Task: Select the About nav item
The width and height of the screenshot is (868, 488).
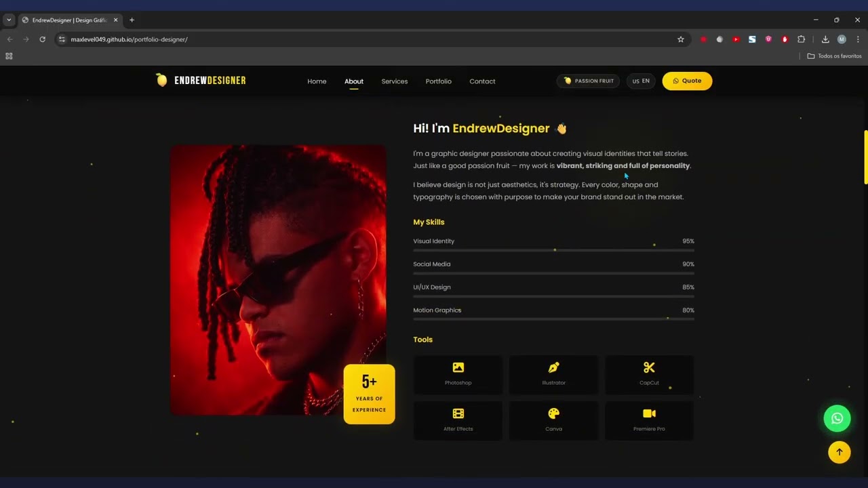Action: [x=354, y=81]
